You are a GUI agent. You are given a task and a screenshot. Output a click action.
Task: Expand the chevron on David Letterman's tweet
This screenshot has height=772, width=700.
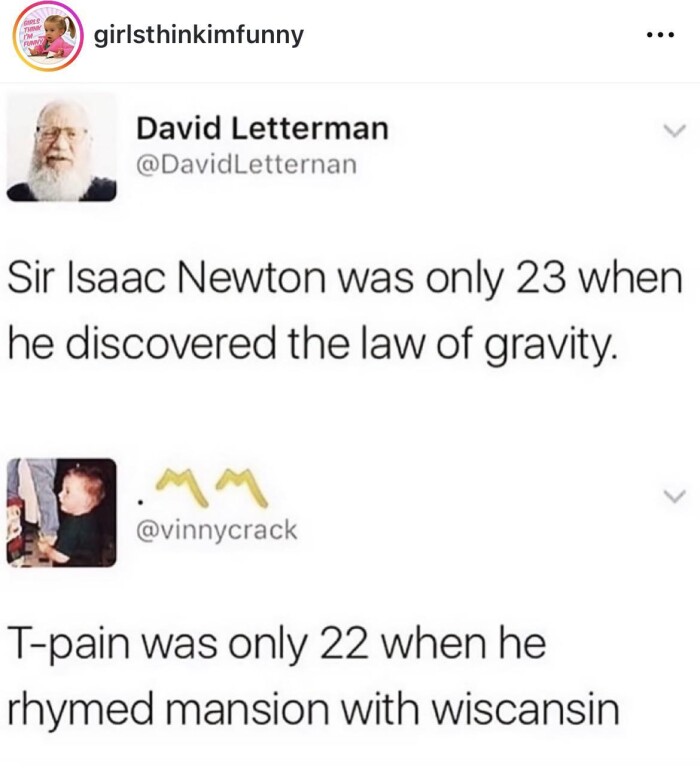tap(674, 131)
